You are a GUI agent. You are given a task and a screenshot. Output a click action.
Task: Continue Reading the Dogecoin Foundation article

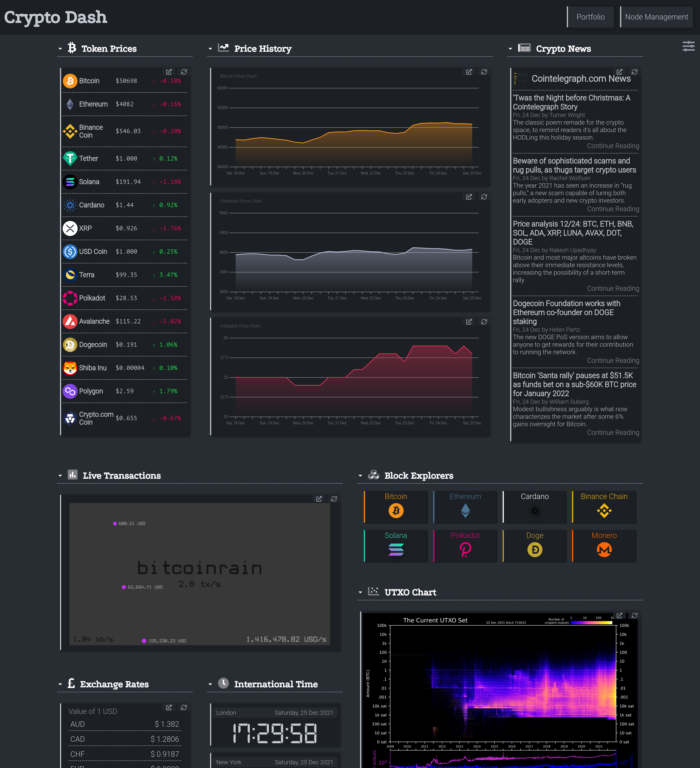[613, 360]
